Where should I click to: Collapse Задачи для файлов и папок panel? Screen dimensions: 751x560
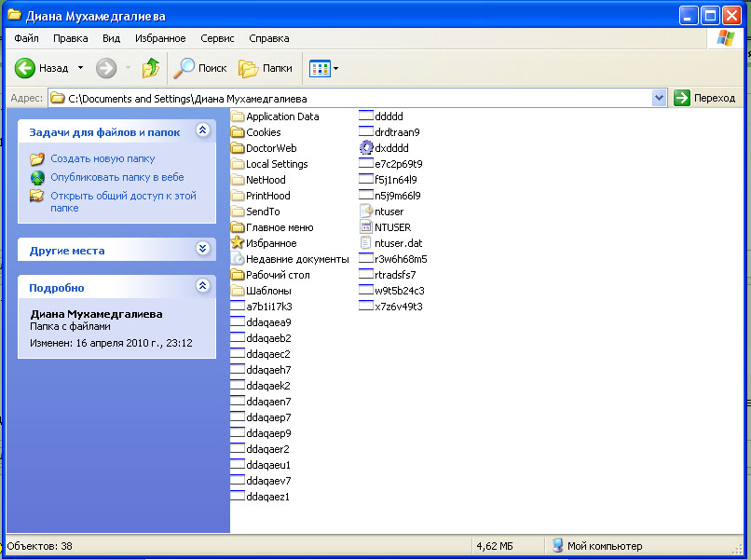coord(202,130)
